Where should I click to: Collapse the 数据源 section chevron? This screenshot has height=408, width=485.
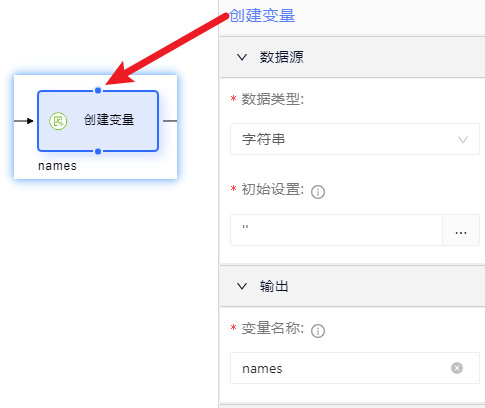coord(242,57)
